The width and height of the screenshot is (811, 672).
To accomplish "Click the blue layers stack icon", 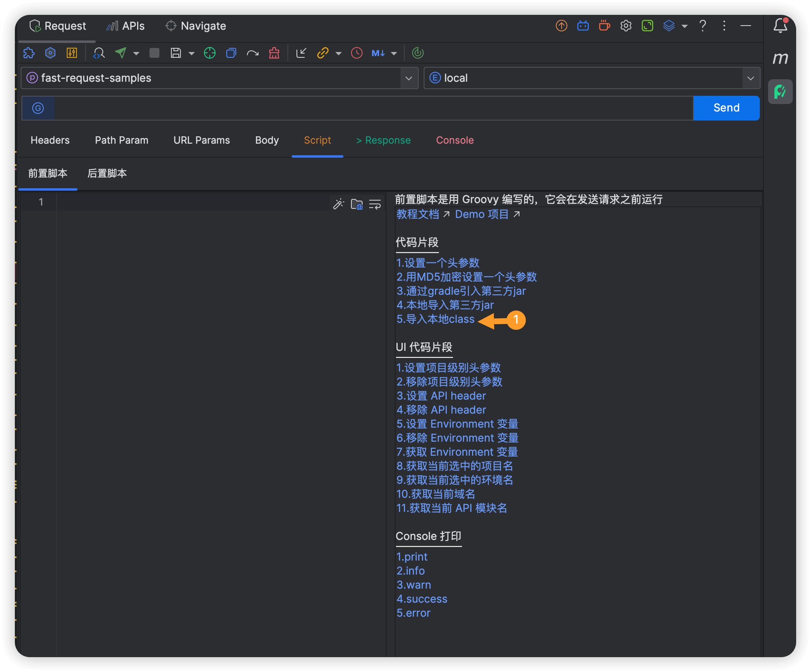I will [x=669, y=26].
